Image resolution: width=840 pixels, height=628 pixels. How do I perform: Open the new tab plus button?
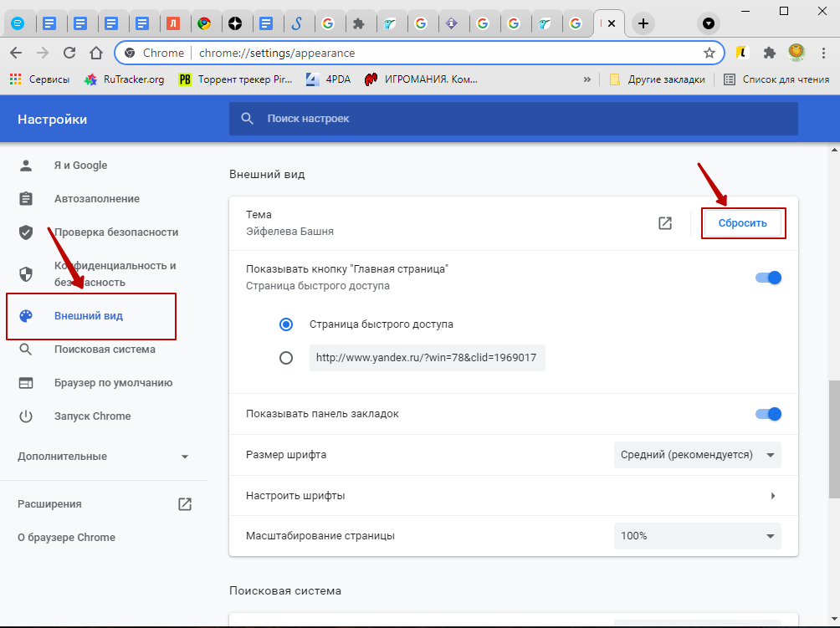click(x=643, y=23)
